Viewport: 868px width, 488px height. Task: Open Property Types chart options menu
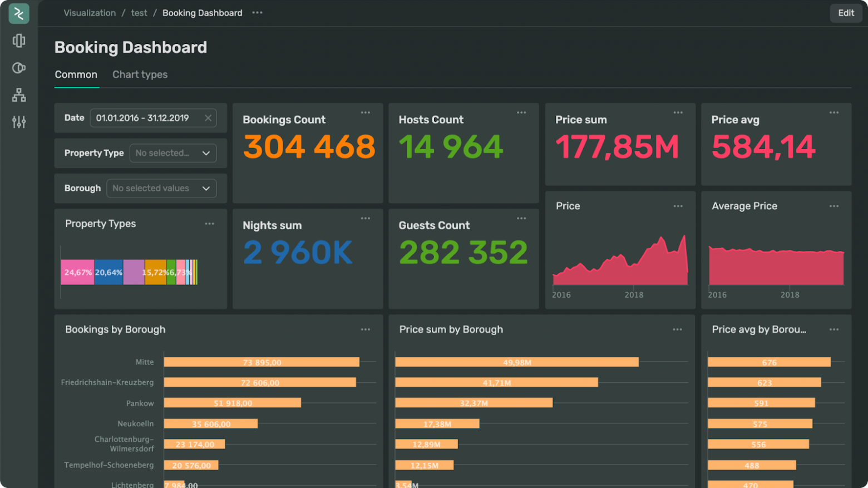click(209, 224)
